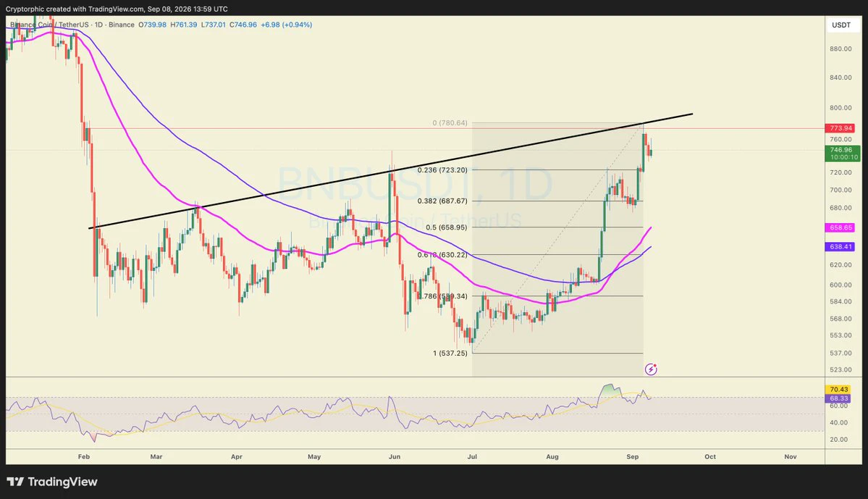The image size is (868, 499).
Task: Click the L737.01 low value in legend
Action: 213,25
